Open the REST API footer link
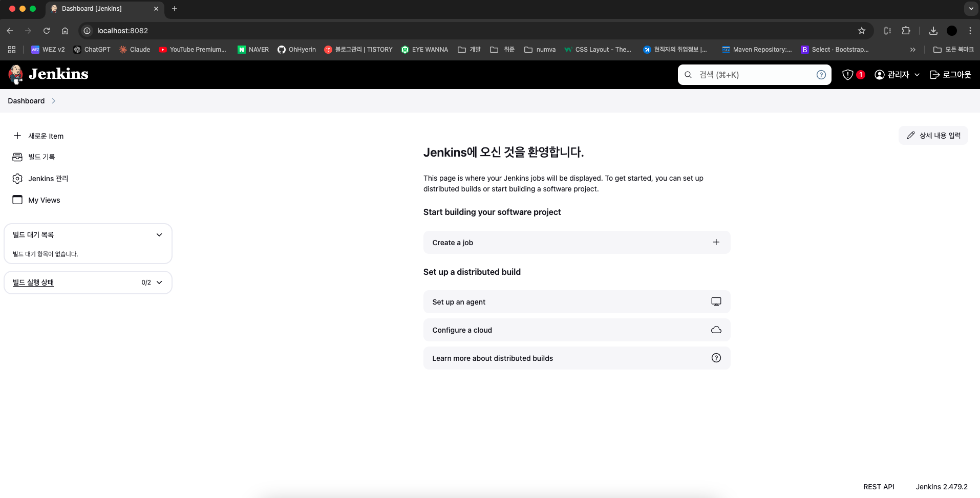980x498 pixels. (x=879, y=487)
